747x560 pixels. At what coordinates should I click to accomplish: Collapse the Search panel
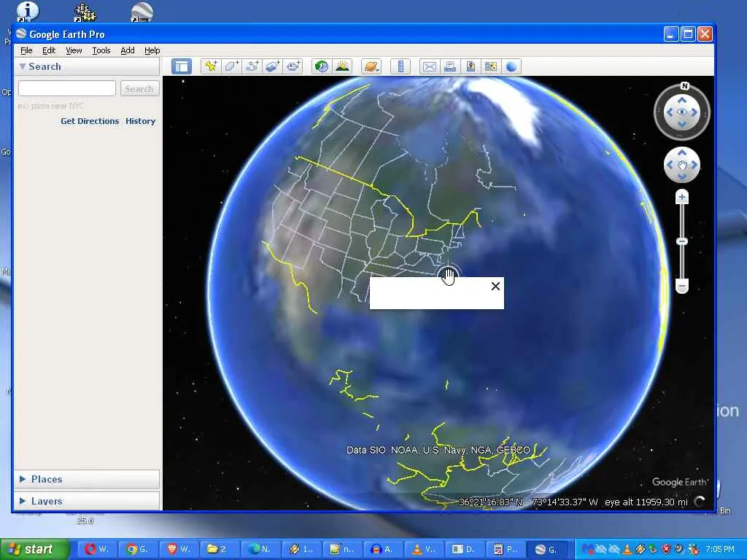coord(23,66)
